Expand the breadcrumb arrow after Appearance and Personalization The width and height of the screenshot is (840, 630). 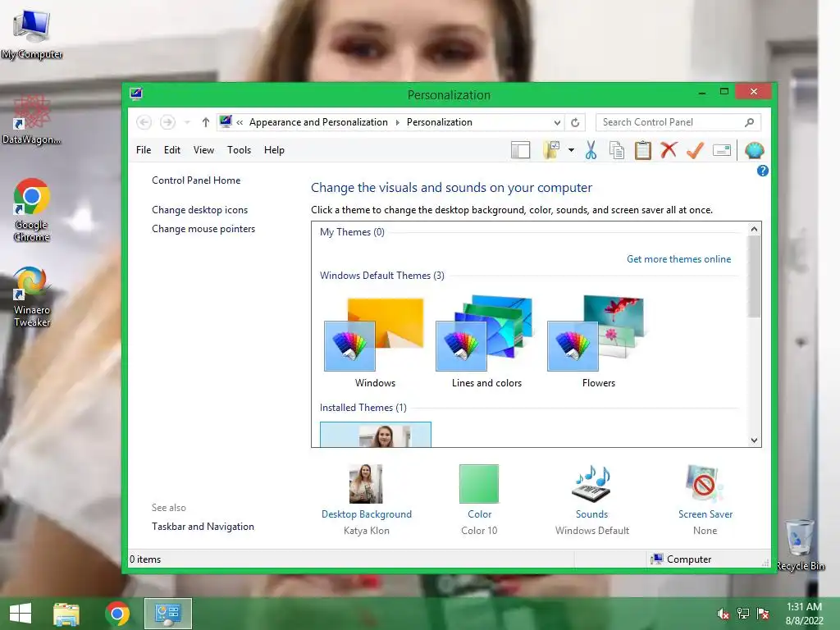pos(398,123)
